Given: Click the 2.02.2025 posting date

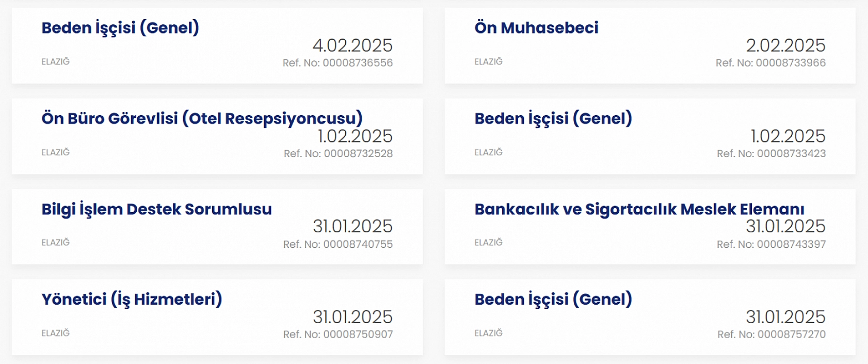Looking at the screenshot, I should point(785,45).
